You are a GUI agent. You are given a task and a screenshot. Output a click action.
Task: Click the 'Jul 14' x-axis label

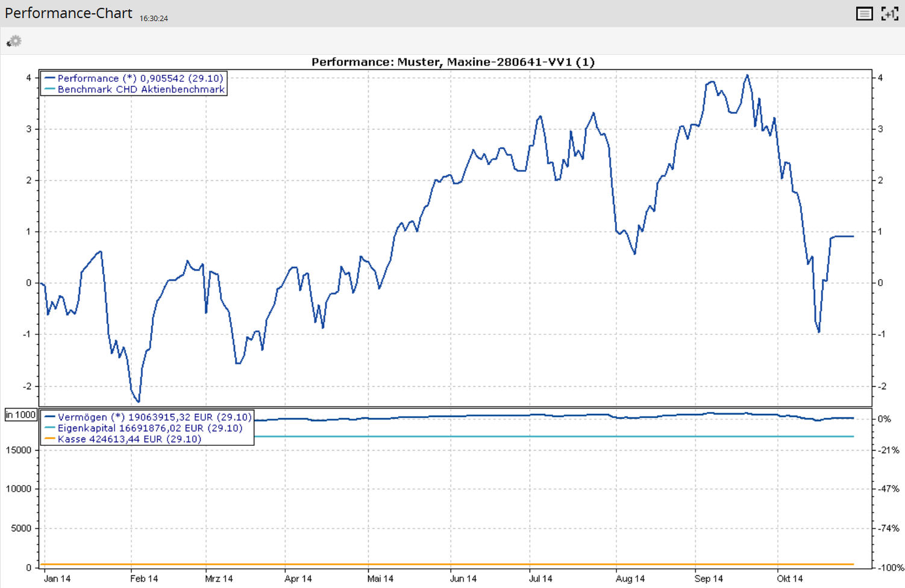[x=540, y=578]
